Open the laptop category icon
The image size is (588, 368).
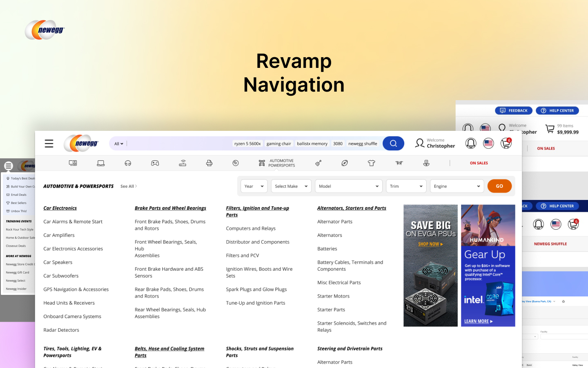point(100,163)
